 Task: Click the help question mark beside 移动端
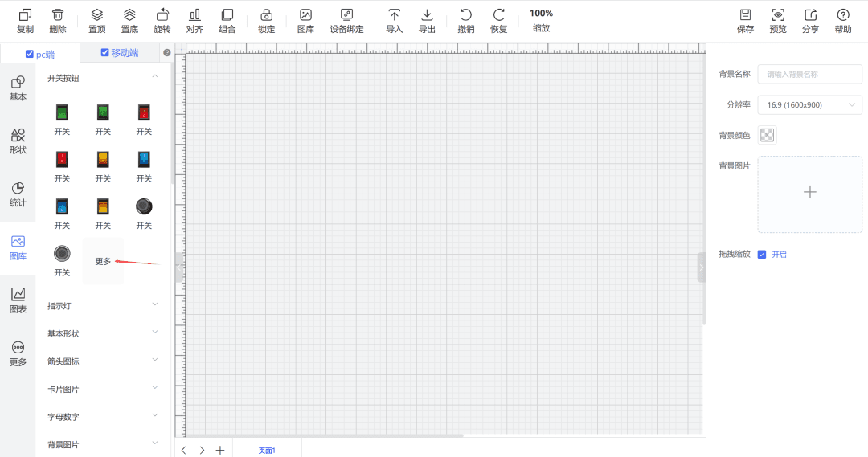(x=167, y=53)
